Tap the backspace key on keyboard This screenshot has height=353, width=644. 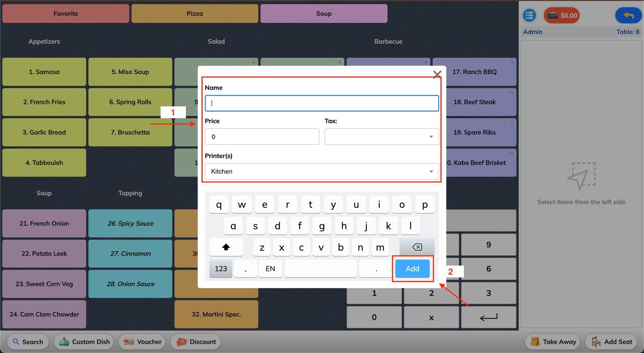point(417,247)
